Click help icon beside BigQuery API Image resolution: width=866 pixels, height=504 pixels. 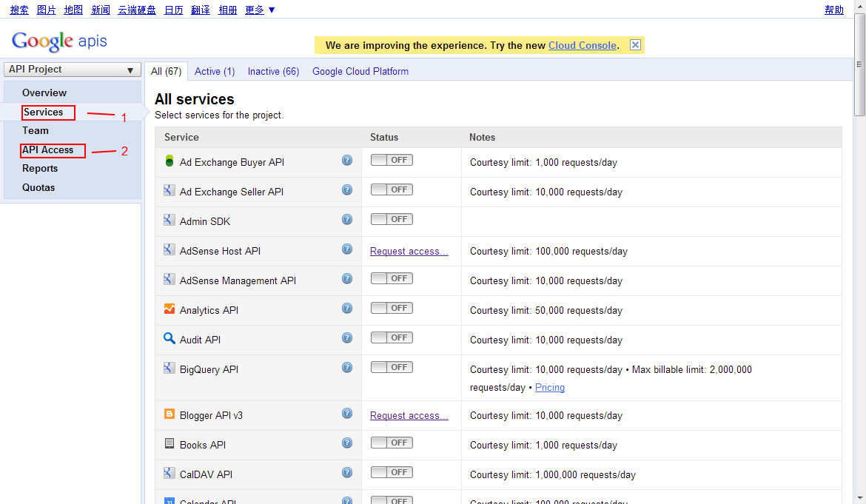[x=346, y=368]
